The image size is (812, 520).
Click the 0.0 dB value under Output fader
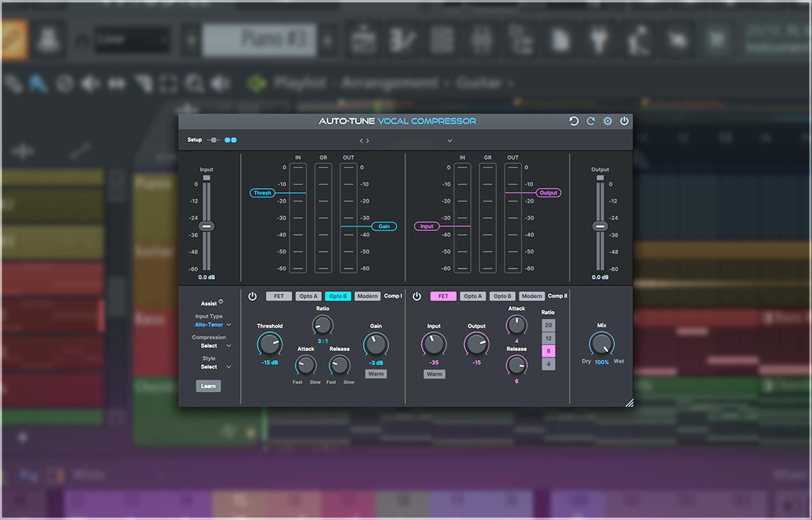tap(600, 277)
